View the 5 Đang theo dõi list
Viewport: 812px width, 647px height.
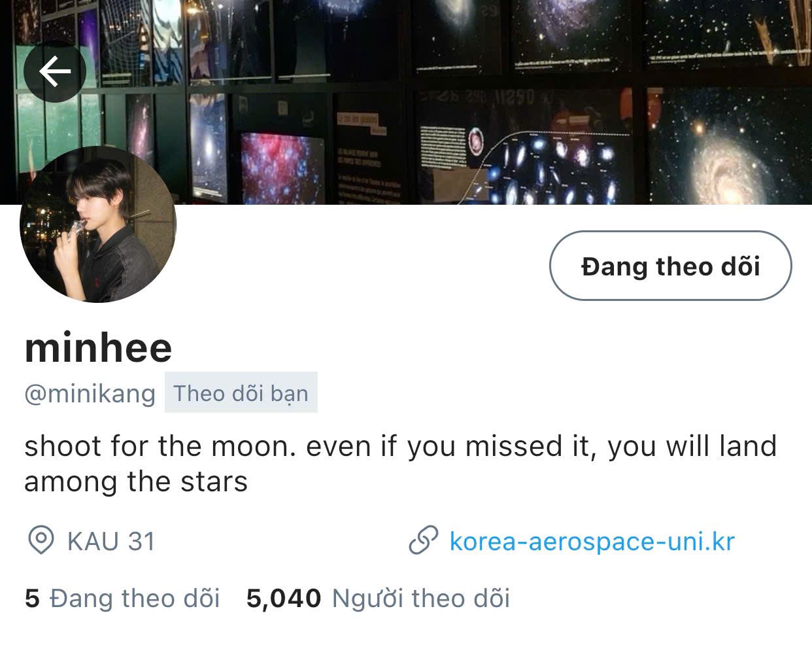[122, 599]
